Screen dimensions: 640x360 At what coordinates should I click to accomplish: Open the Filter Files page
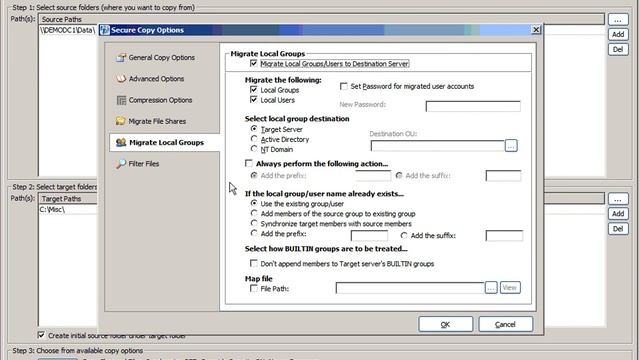pos(144,164)
